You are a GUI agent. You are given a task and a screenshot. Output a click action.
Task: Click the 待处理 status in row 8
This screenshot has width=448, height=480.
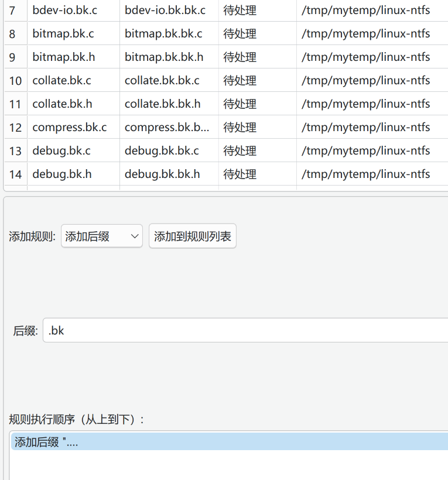pos(258,33)
